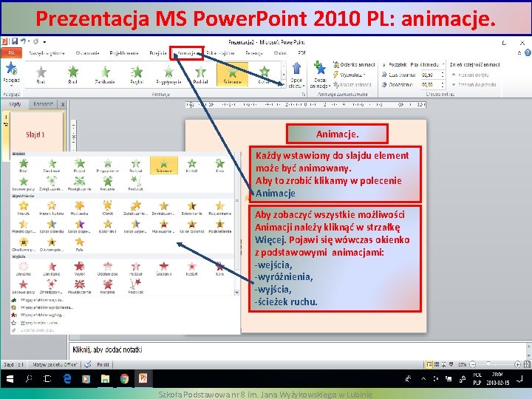The image size is (532, 399).
Task: Adjust Opóźnienie spinner arrows
Action: click(x=442, y=84)
